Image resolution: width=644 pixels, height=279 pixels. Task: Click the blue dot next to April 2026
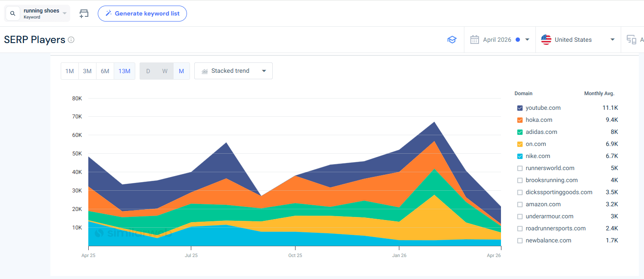coord(518,40)
